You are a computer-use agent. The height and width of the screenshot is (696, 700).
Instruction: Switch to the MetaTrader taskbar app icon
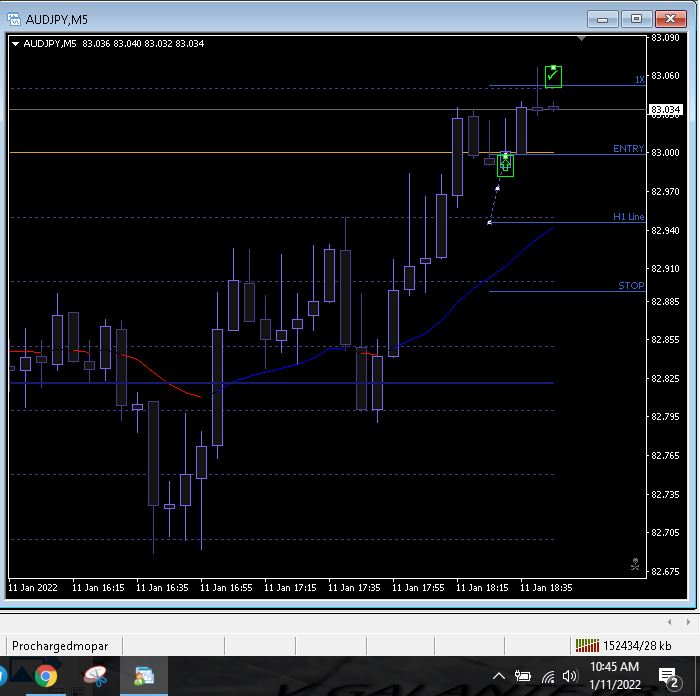pyautogui.click(x=144, y=676)
